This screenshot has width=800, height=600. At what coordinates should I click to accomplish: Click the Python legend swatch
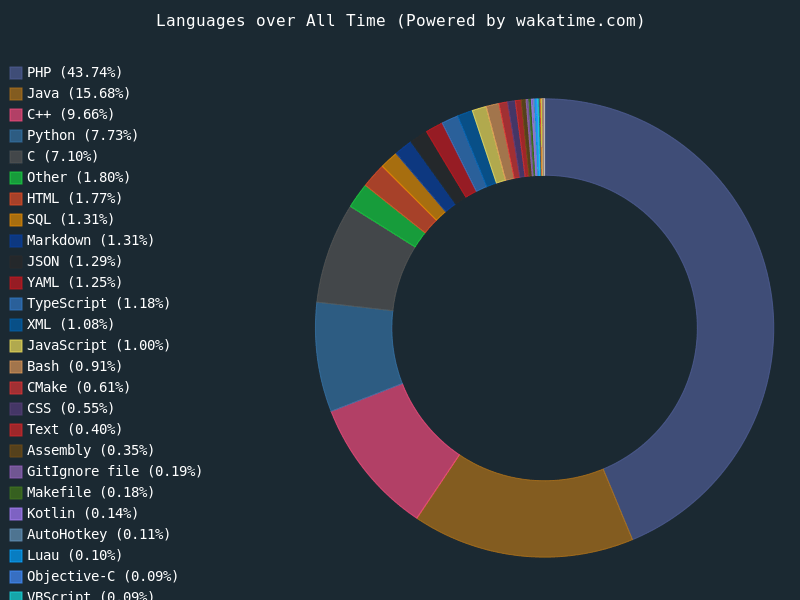click(x=16, y=136)
